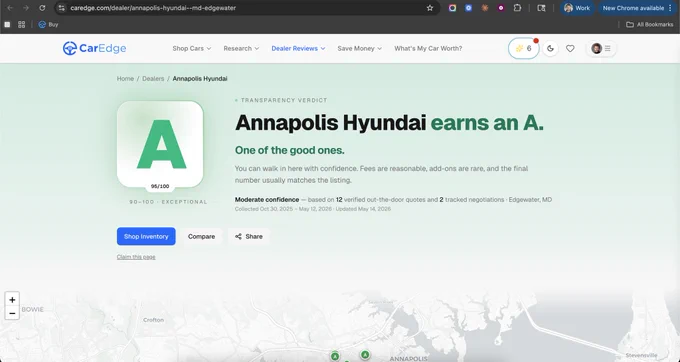This screenshot has width=680, height=362.
Task: Click the Annapolis Hyundai breadcrumb
Action: click(x=200, y=78)
